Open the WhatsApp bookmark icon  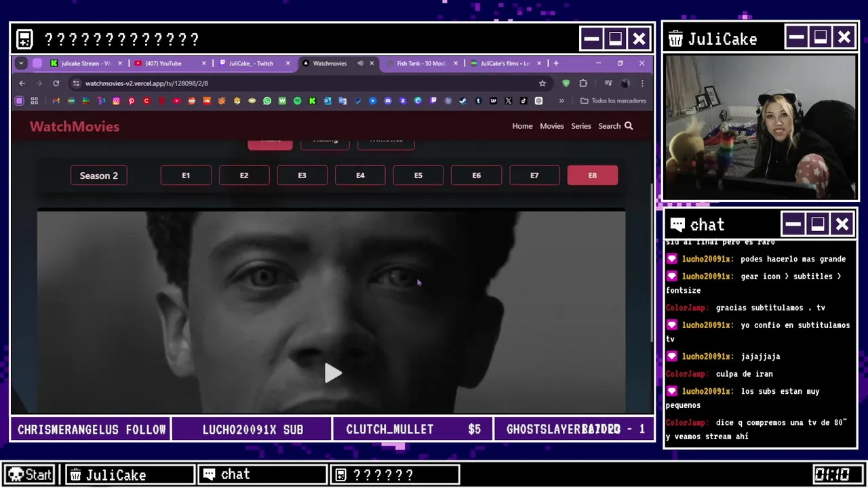(267, 101)
